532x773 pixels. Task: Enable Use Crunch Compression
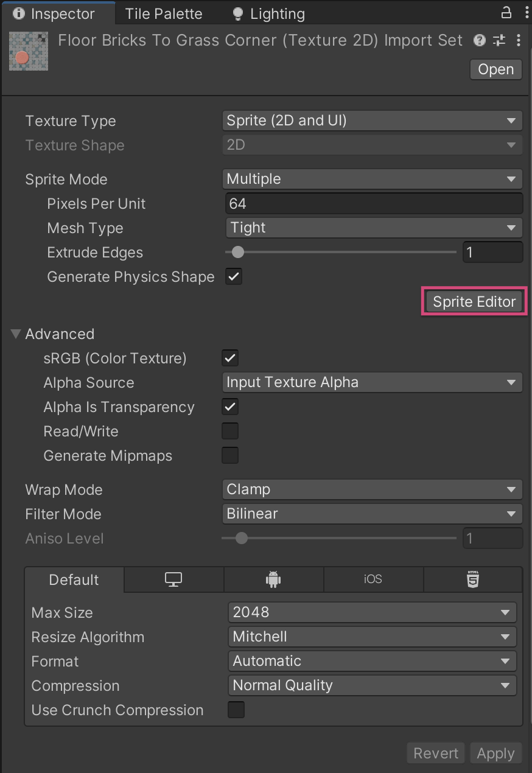coord(236,710)
